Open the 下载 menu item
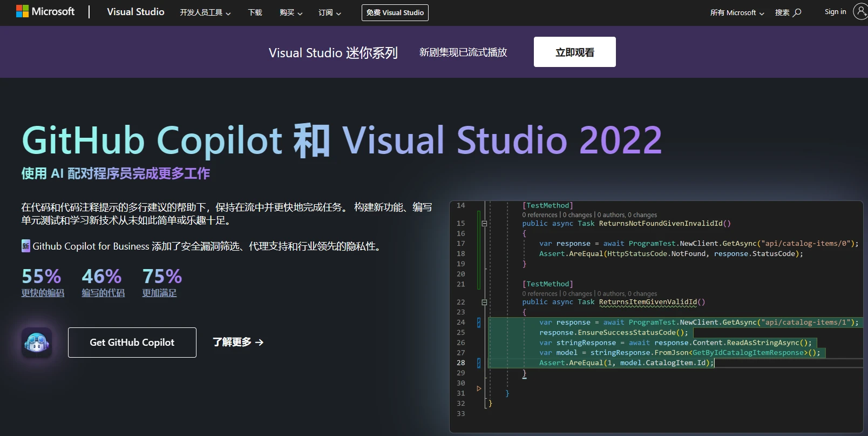868x436 pixels. [x=255, y=12]
